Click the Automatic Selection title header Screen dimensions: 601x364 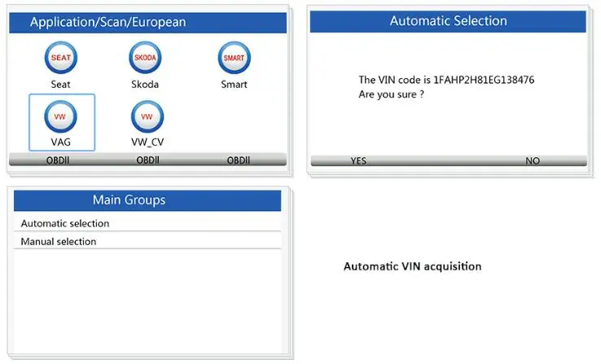(x=448, y=21)
